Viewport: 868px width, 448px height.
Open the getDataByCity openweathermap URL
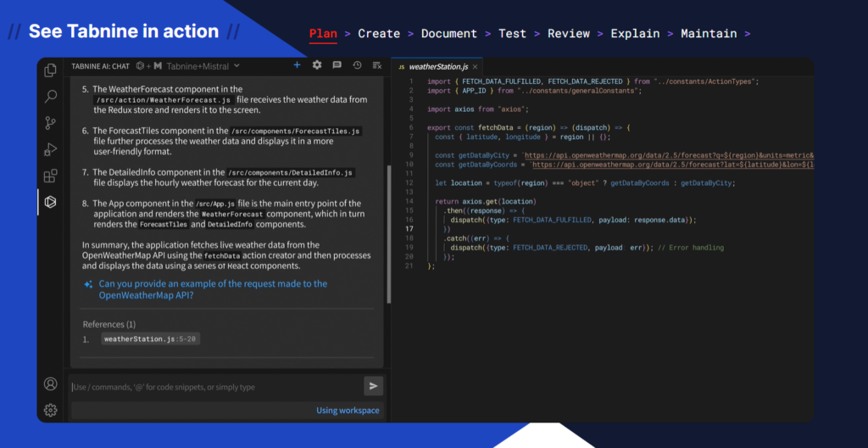[x=669, y=154]
